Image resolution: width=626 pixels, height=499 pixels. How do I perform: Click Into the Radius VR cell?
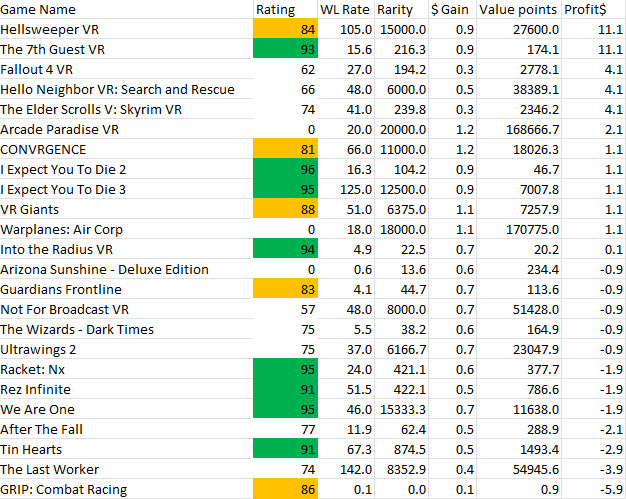point(126,249)
